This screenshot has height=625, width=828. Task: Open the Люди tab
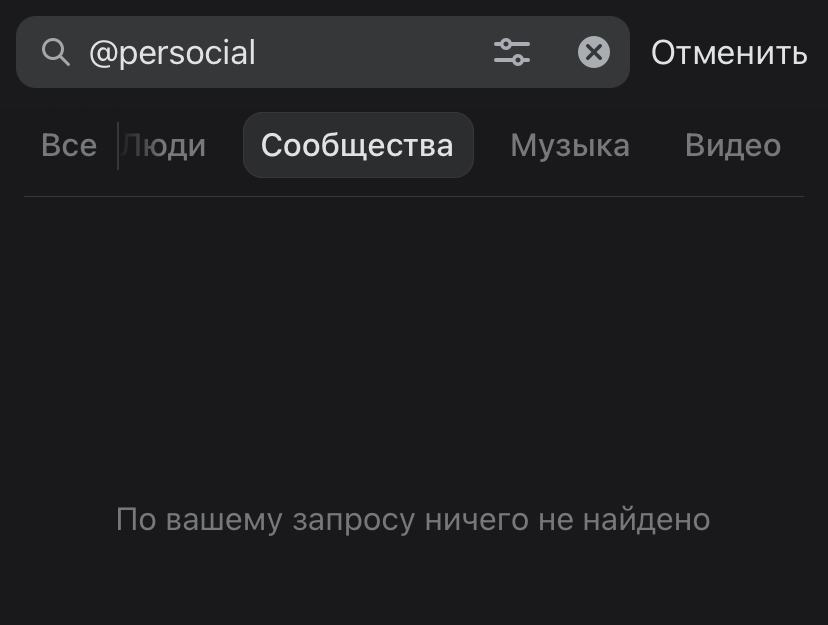click(166, 145)
